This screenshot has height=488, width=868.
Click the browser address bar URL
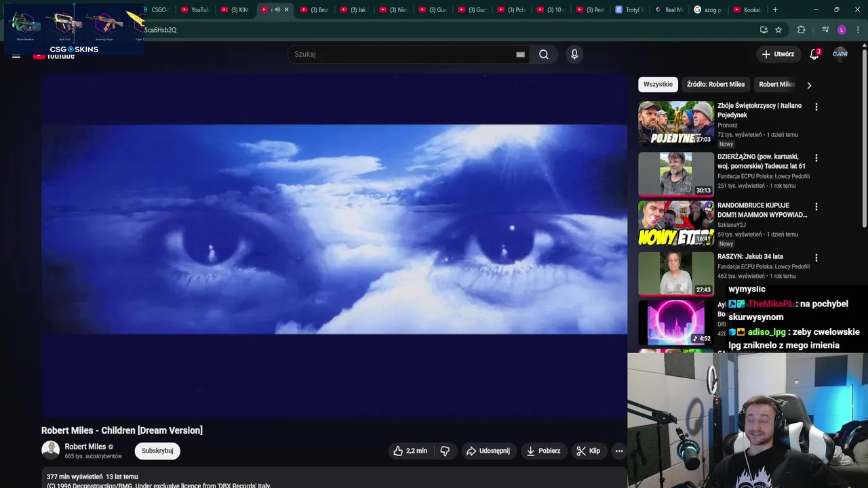(x=448, y=30)
